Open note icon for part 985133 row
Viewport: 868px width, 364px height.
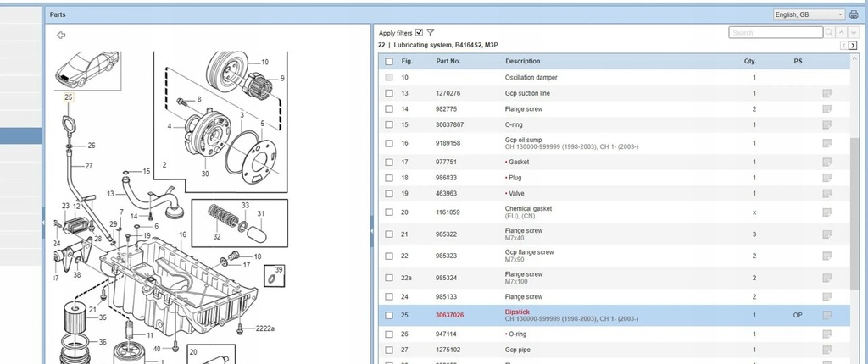[827, 296]
